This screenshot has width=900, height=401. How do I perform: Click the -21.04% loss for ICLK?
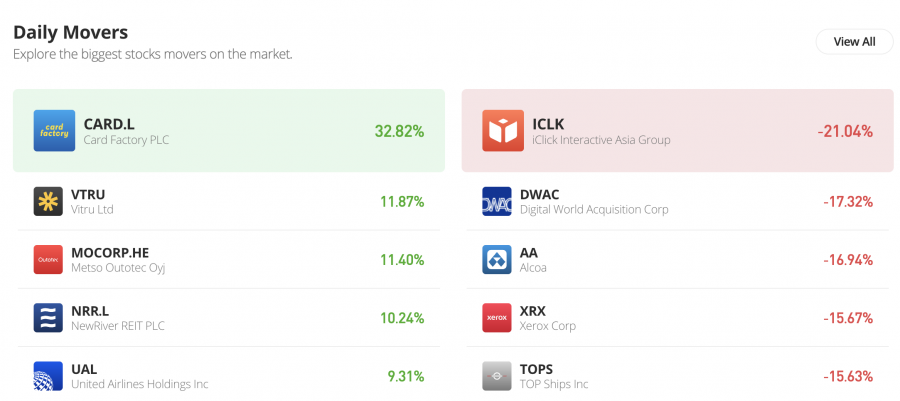844,131
